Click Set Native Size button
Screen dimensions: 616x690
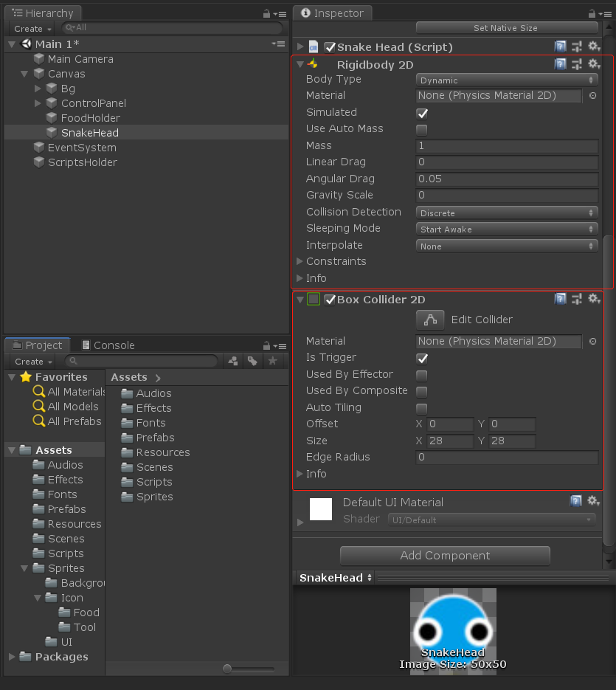(506, 28)
